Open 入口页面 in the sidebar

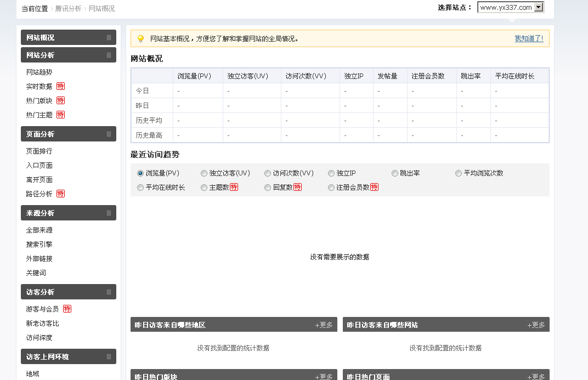click(39, 165)
